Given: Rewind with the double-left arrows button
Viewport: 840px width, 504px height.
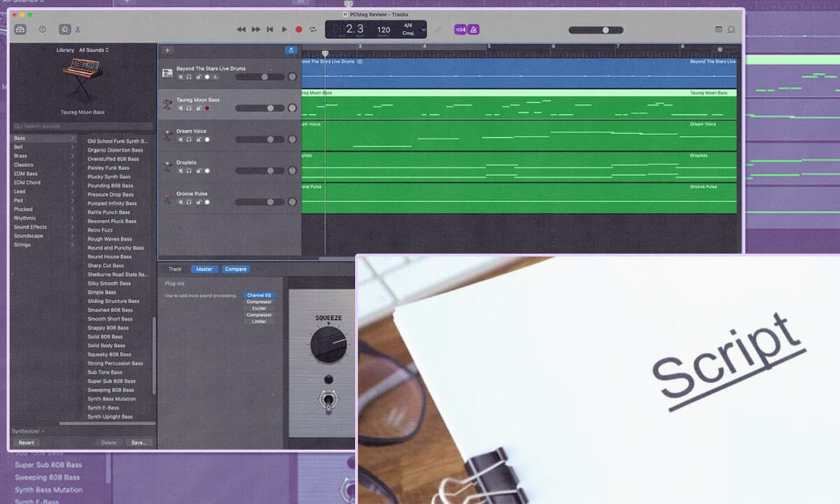Looking at the screenshot, I should point(241,29).
